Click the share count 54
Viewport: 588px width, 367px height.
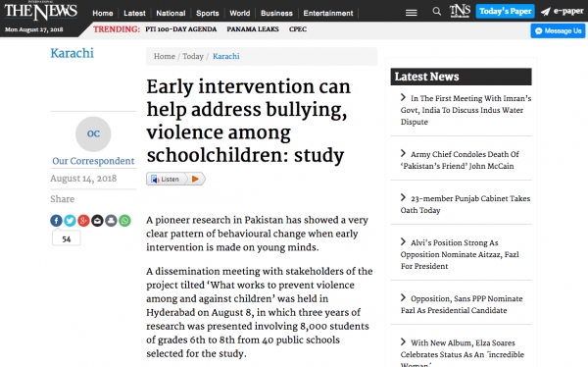pos(67,238)
